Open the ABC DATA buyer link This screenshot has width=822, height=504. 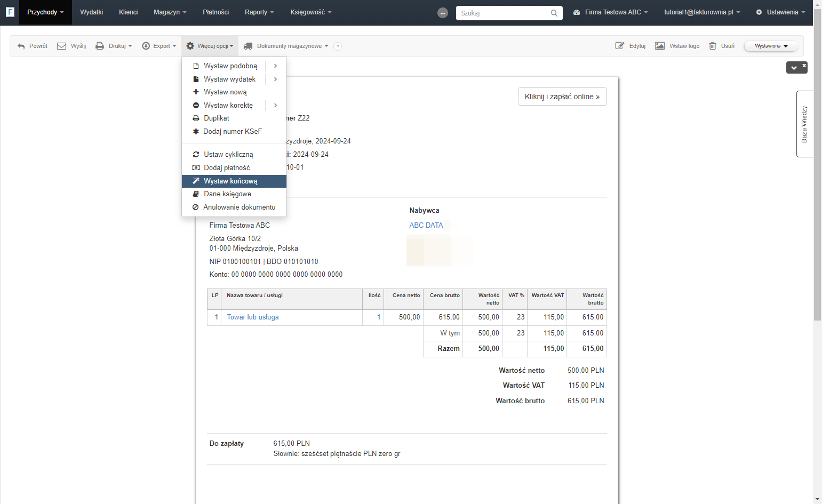(x=426, y=225)
